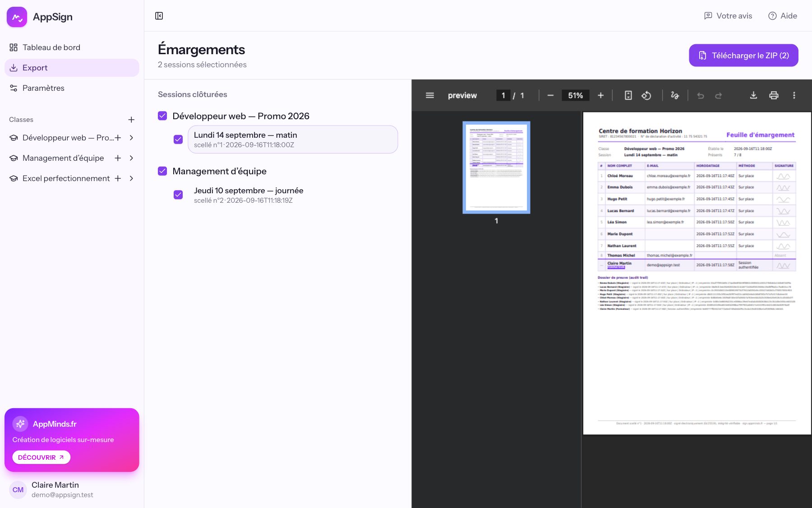Select the Lundi 14 septembre — matin session row
Viewport: 812px width, 508px height.
pyautogui.click(x=293, y=140)
